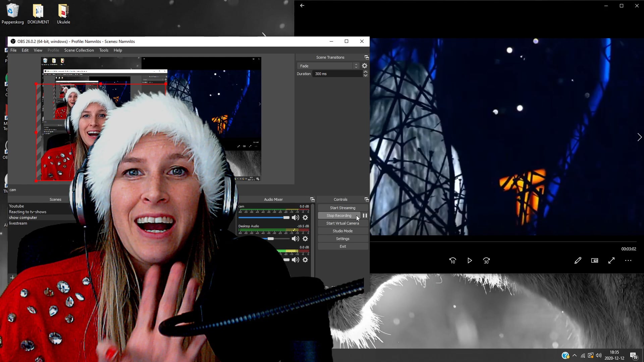Open the Edit menu in OBS
Screen dimensions: 644x362
[25, 50]
